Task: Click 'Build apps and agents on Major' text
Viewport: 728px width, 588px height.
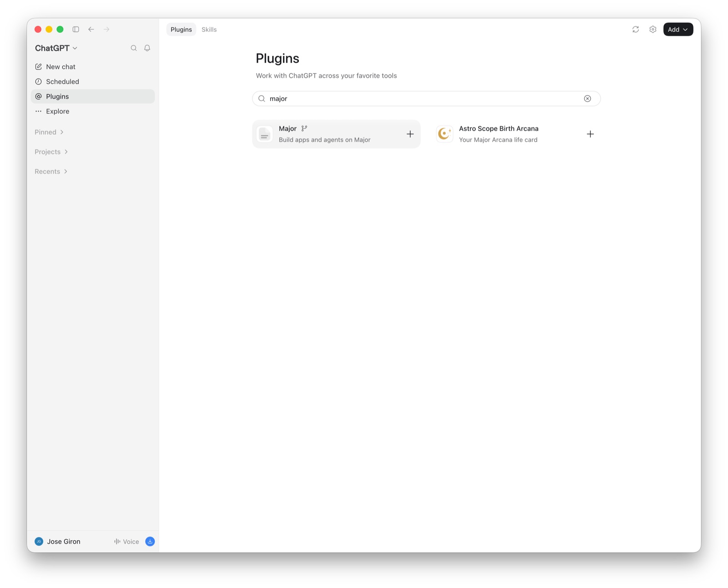Action: coord(324,140)
